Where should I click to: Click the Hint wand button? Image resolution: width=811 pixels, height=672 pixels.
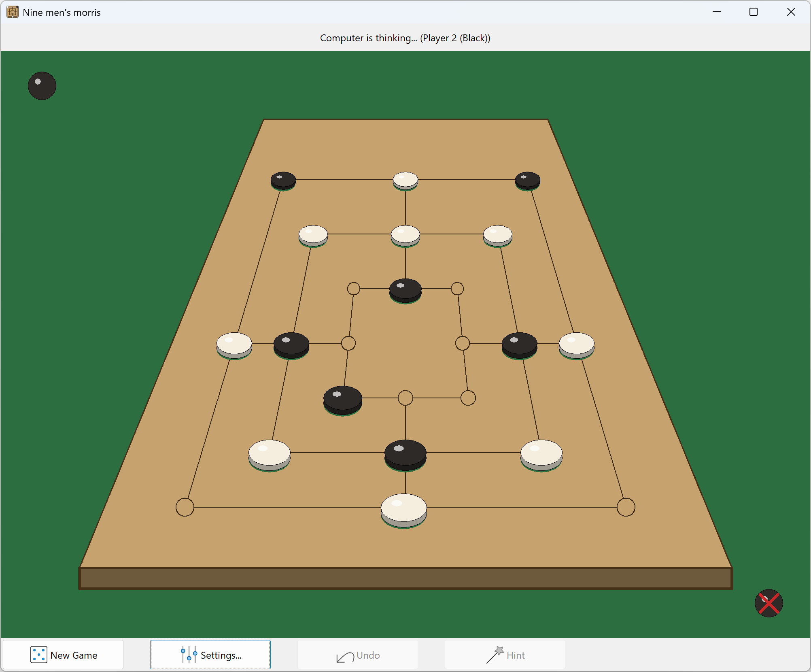tap(505, 655)
